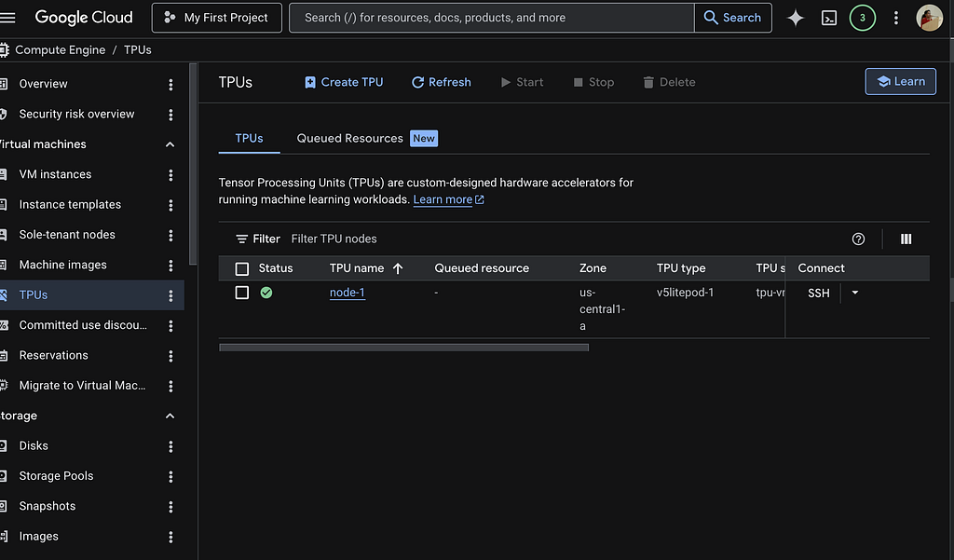Open options for Committed use discounts

click(x=170, y=325)
